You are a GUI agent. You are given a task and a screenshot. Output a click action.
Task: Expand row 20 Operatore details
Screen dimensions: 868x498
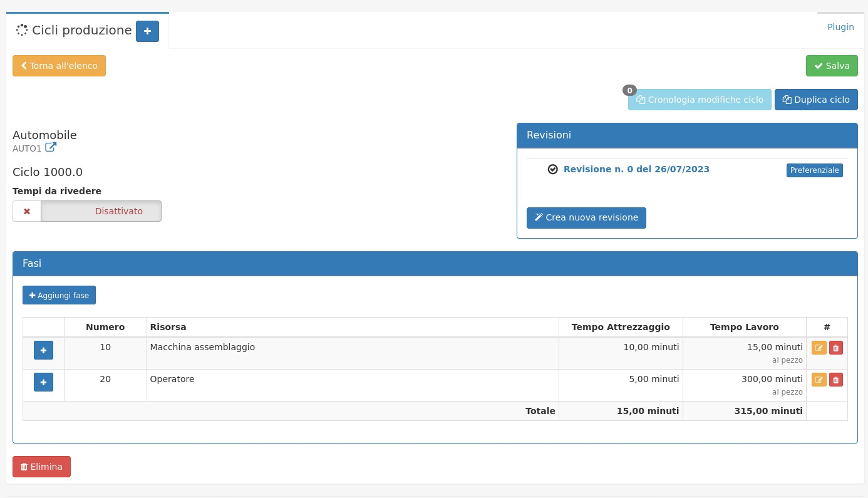tap(43, 382)
